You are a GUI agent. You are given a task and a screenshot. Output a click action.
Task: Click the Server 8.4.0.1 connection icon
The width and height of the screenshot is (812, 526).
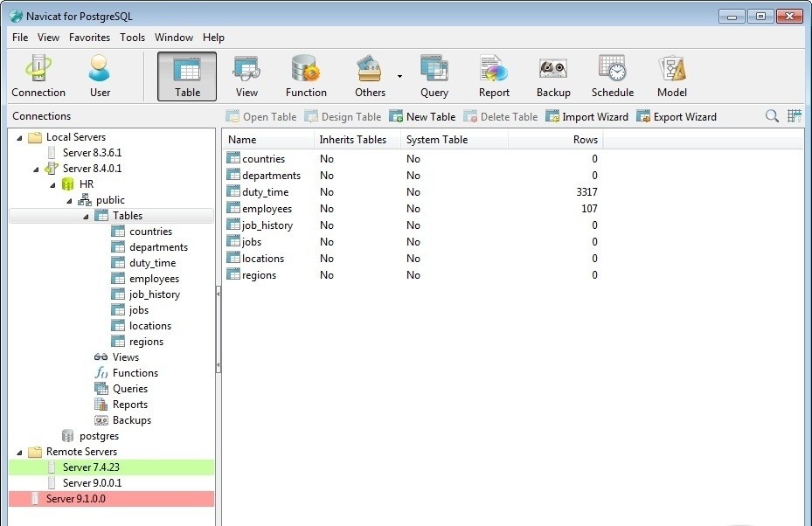point(52,169)
